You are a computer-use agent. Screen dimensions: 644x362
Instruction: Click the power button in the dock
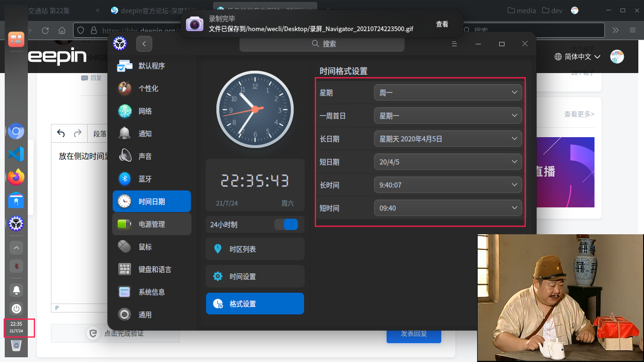[17, 309]
